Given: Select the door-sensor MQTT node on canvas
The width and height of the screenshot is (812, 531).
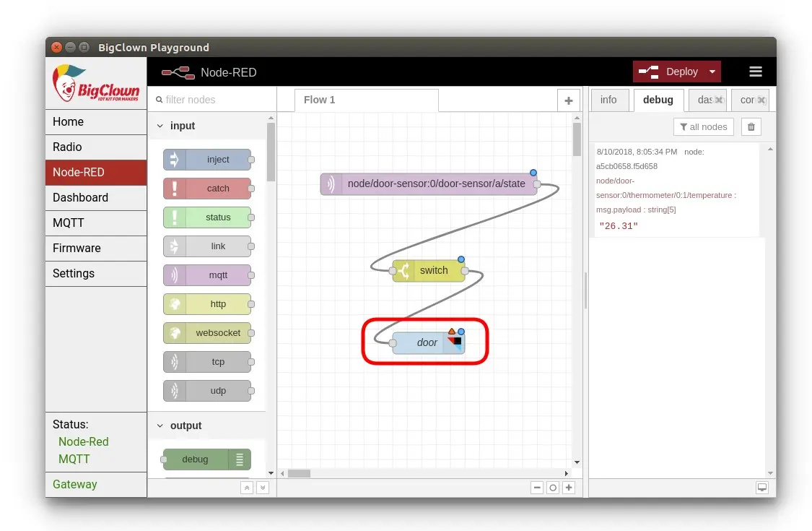Looking at the screenshot, I should pos(429,184).
